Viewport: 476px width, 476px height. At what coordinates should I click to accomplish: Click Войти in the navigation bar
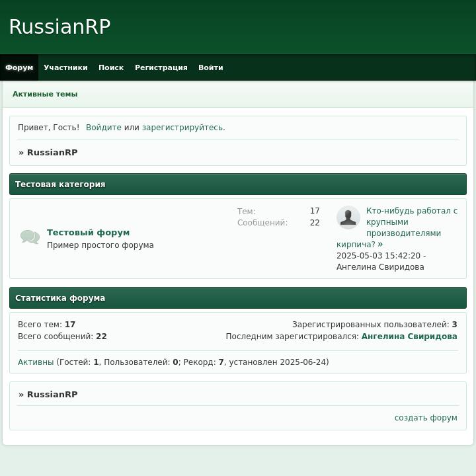pos(210,67)
